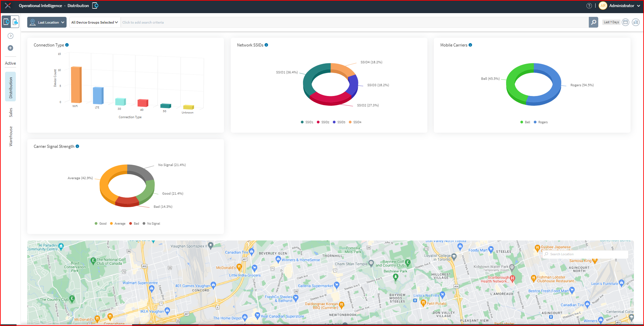Toggle SSID1 legend entry
The height and width of the screenshot is (326, 644).
[x=307, y=122]
